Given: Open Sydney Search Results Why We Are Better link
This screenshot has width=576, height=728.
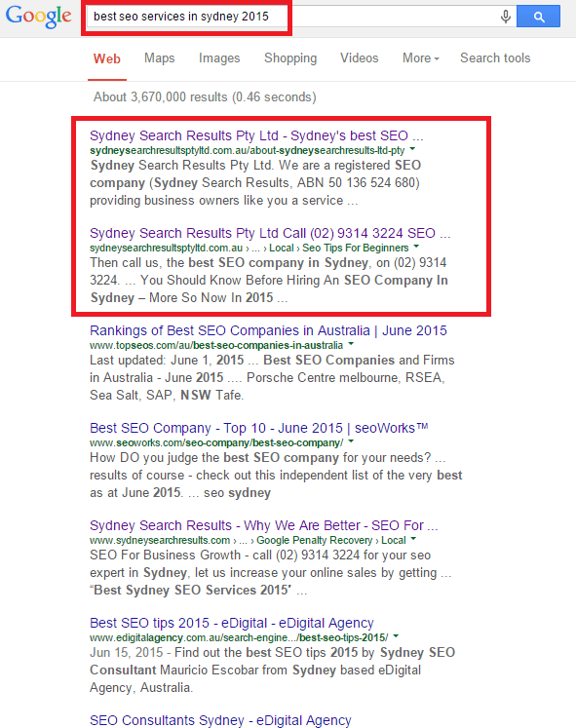Looking at the screenshot, I should point(263,525).
